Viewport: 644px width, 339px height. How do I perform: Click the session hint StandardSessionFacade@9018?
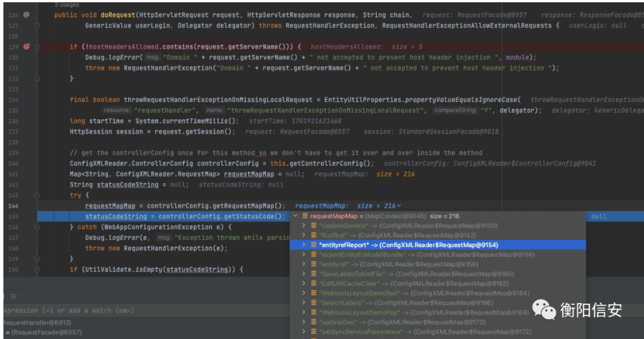coord(448,132)
